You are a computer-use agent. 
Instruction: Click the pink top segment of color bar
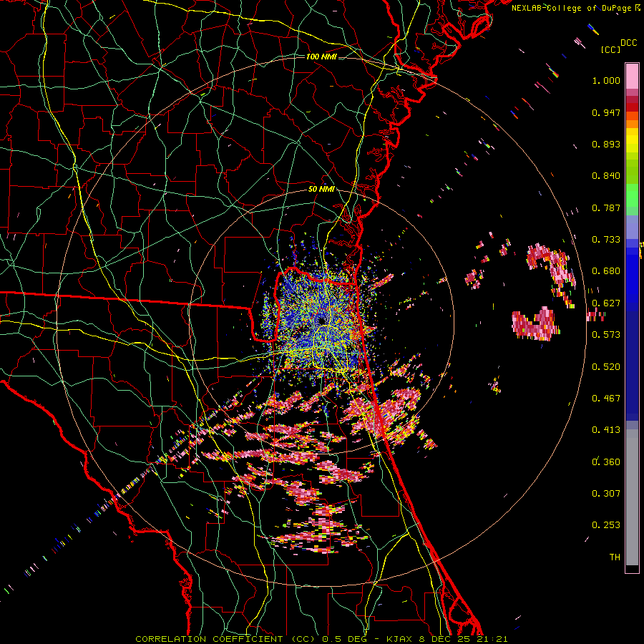tap(632, 76)
